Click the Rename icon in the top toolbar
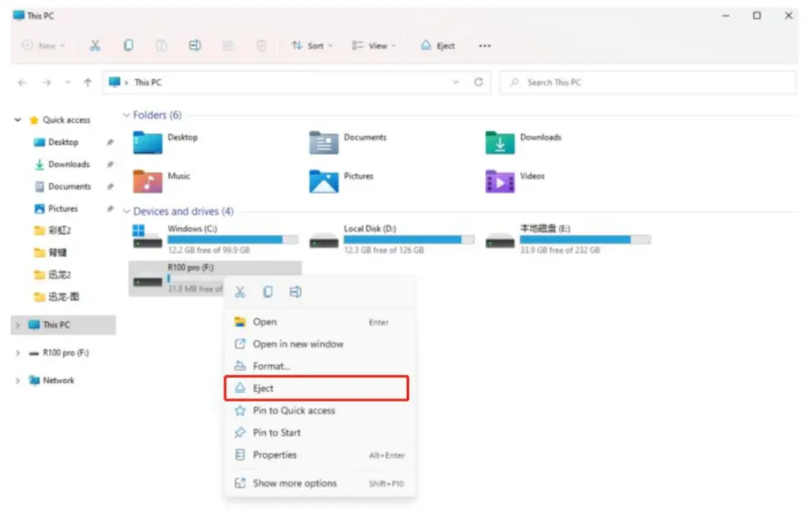This screenshot has width=812, height=520. [195, 46]
